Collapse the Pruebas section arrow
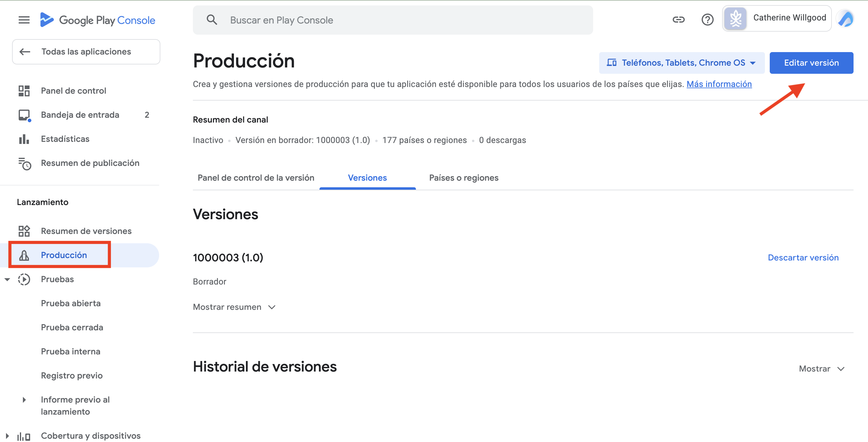The height and width of the screenshot is (442, 868). (7, 279)
